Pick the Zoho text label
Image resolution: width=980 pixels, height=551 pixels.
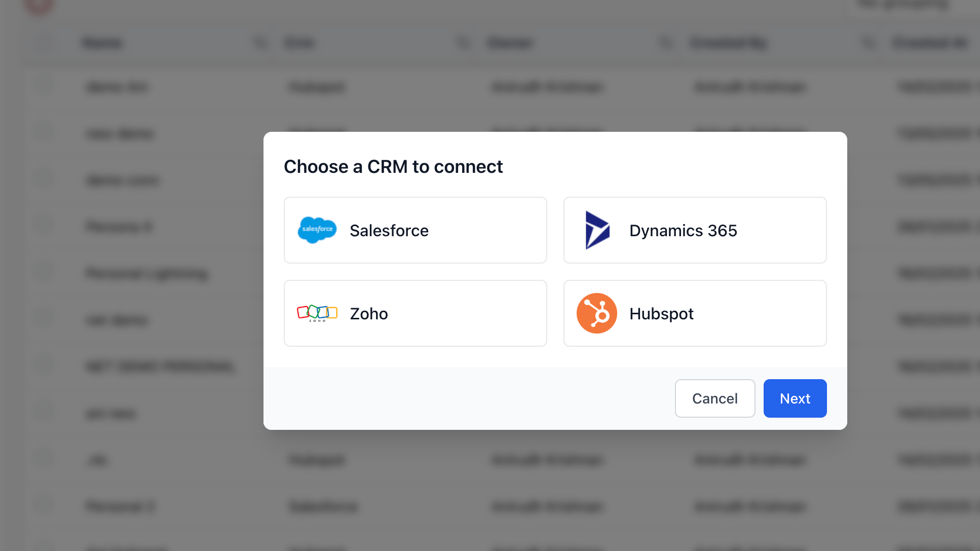pos(369,314)
